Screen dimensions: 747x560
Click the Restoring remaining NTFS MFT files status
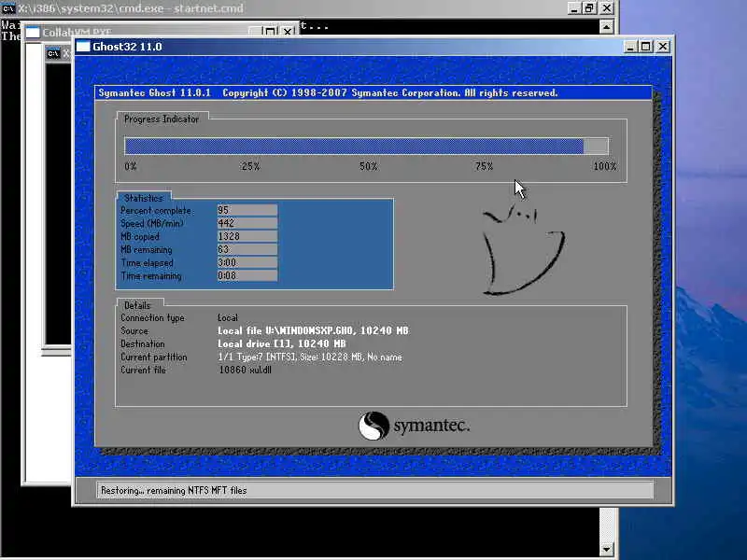[x=174, y=490]
